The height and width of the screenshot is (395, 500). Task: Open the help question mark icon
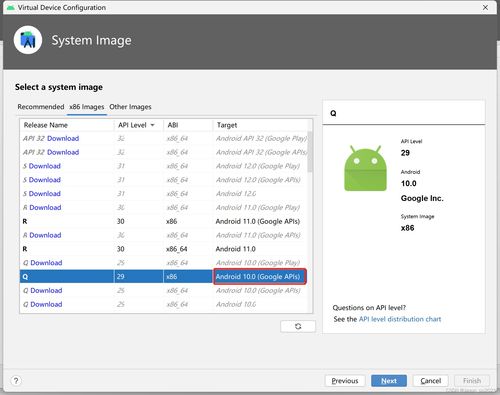pyautogui.click(x=16, y=380)
